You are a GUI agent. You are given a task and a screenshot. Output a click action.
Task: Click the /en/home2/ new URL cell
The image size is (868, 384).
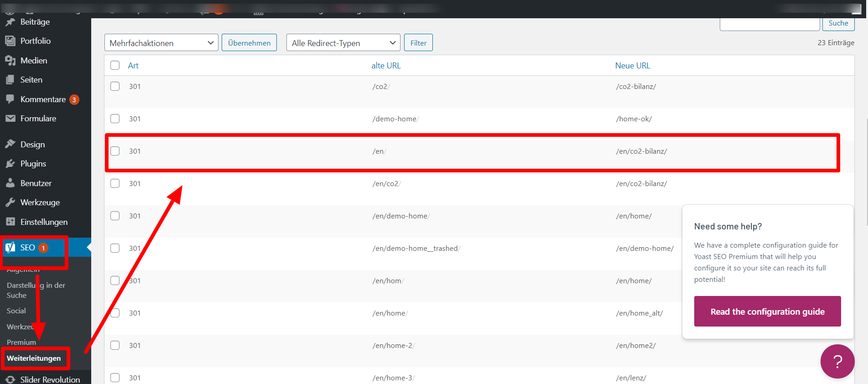636,346
